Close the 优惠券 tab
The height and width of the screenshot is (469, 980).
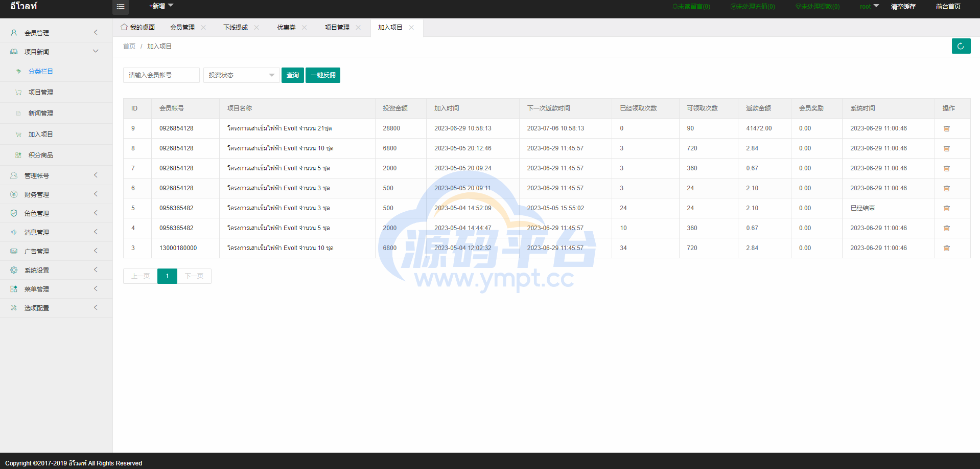tap(305, 28)
